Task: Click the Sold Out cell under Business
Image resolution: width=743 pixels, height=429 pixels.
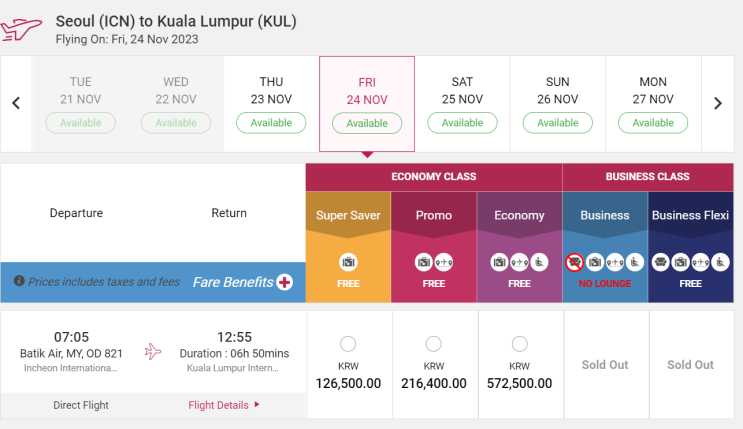Action: tap(605, 365)
